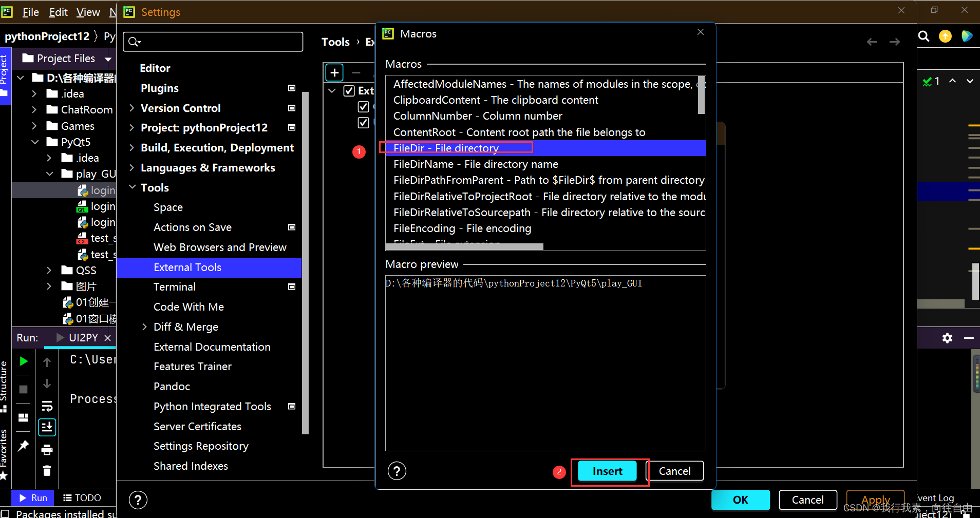Viewport: 980px width, 518px height.
Task: Click Apply in the Settings window
Action: (875, 500)
